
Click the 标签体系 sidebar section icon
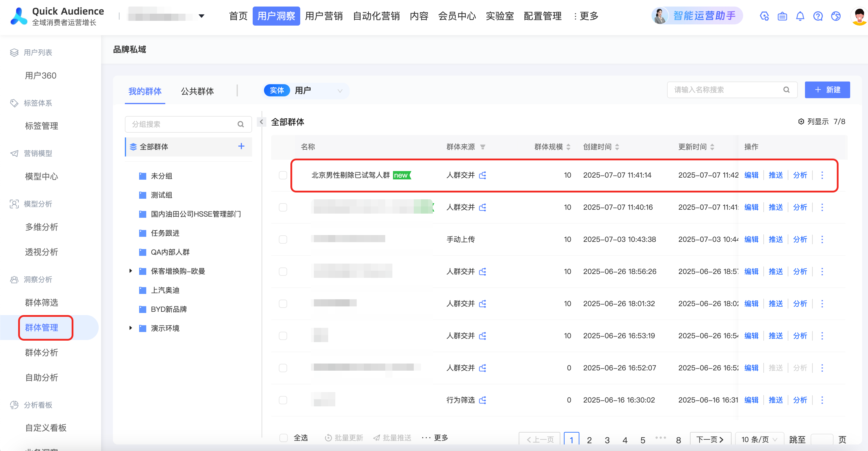point(14,103)
